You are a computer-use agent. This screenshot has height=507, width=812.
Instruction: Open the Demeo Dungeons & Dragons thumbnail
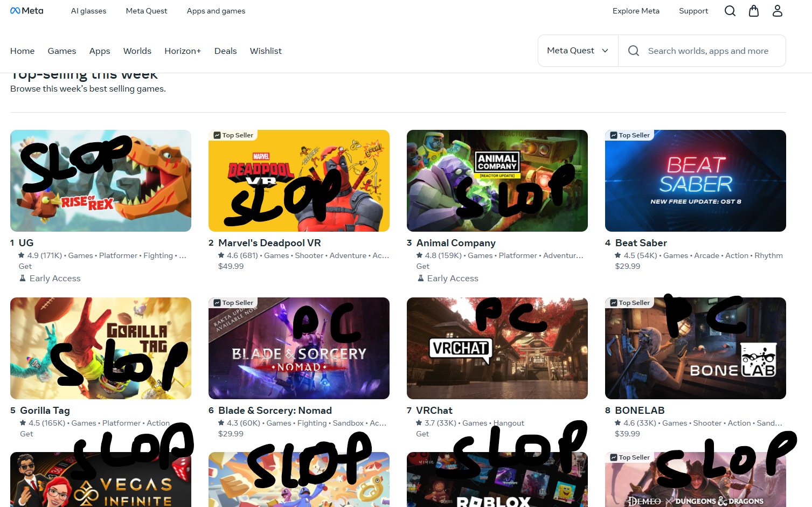click(x=696, y=480)
